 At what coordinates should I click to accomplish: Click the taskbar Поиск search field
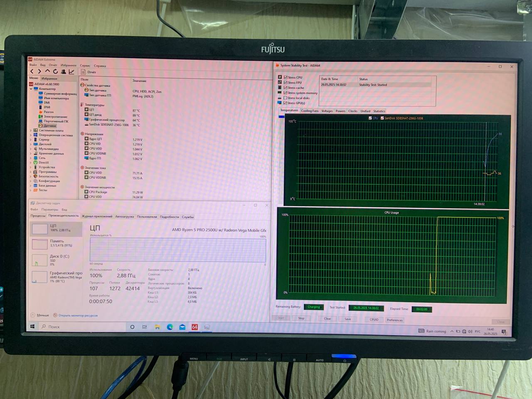click(83, 327)
